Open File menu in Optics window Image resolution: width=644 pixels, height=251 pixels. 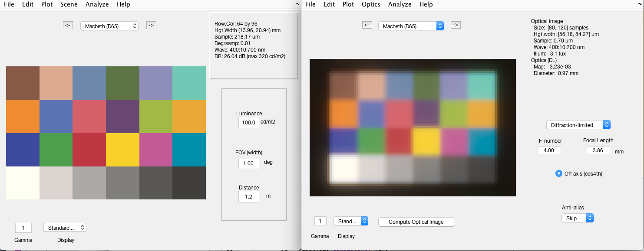pyautogui.click(x=310, y=4)
